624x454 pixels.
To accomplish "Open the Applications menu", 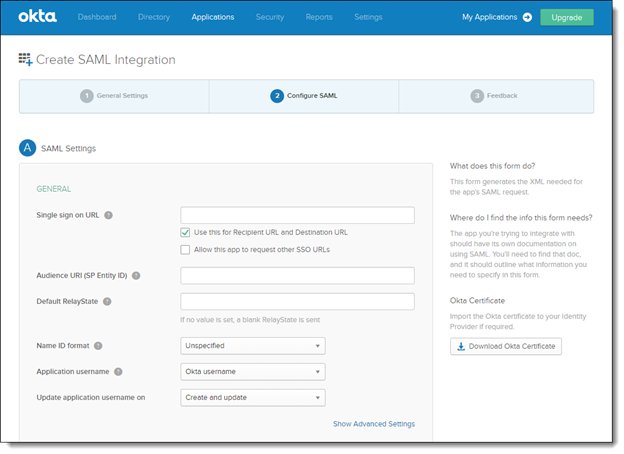I will pos(213,17).
